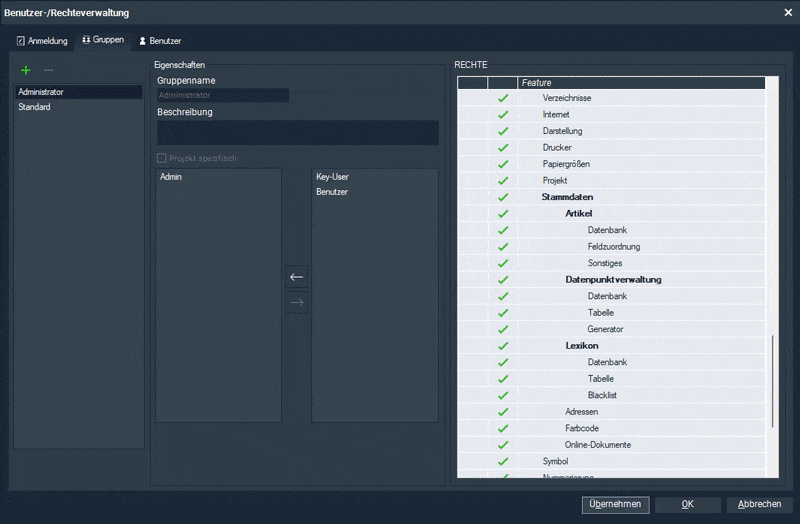Click the Datenpunktverwaltung tree item
The width and height of the screenshot is (800, 524).
613,280
